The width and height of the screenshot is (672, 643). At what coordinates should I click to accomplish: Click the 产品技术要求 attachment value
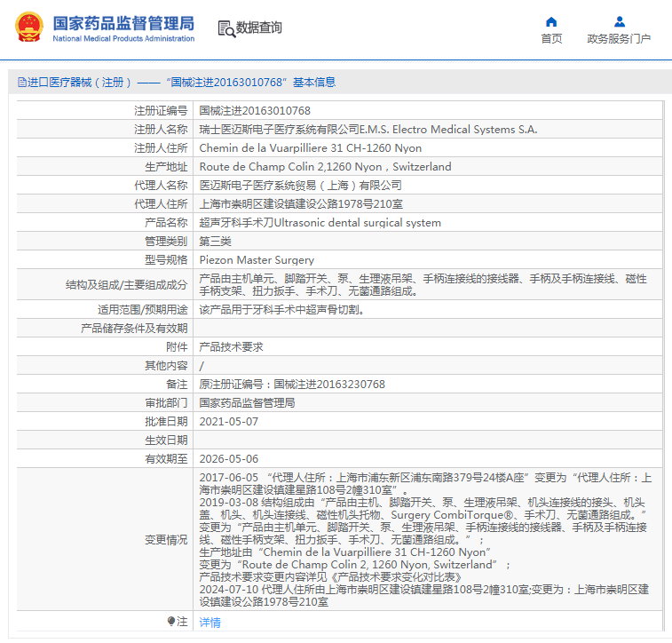[231, 346]
